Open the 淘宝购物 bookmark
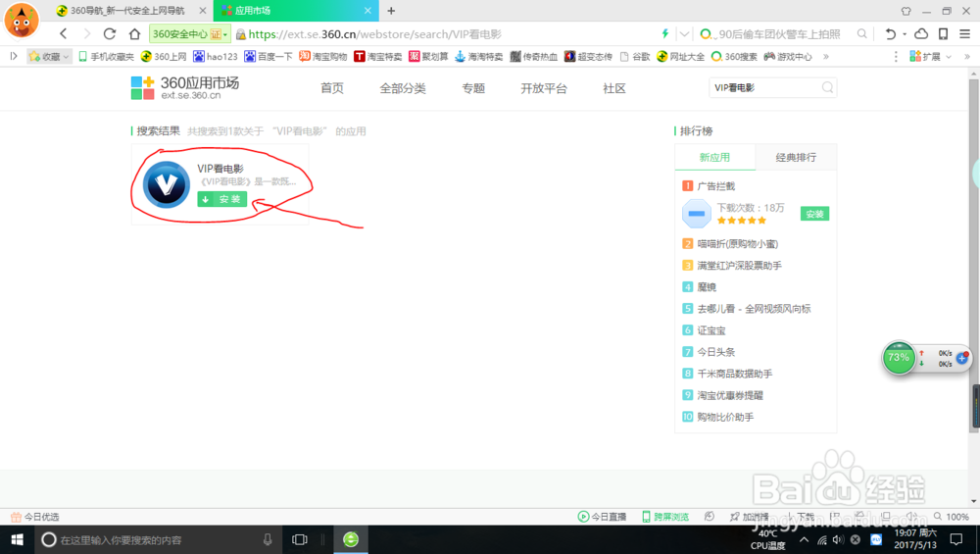Viewport: 980px width, 554px height. pyautogui.click(x=322, y=56)
